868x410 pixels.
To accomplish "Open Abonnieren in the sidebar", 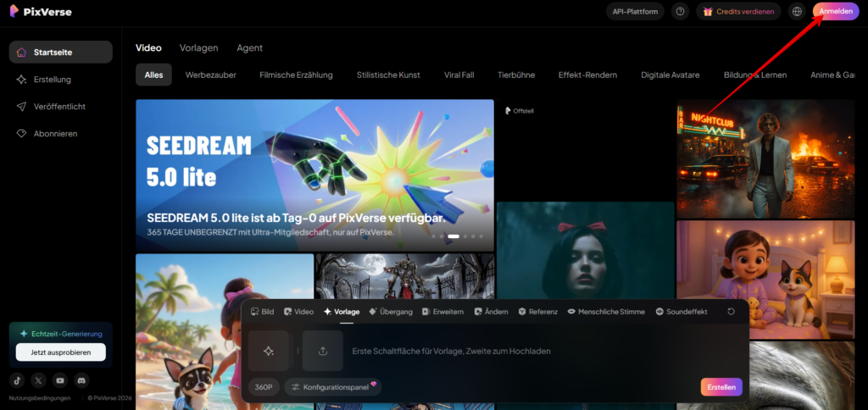I will click(61, 133).
